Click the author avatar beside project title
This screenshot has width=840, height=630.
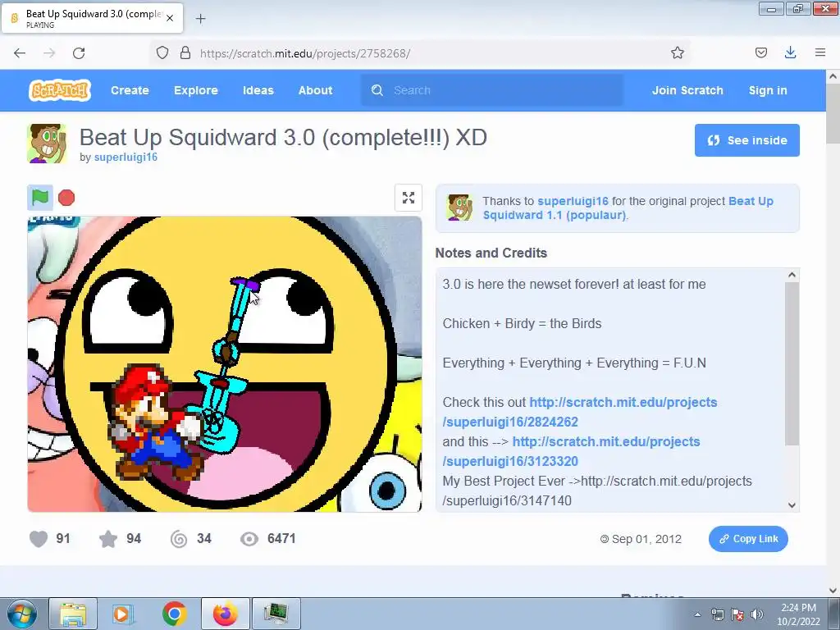coord(47,144)
